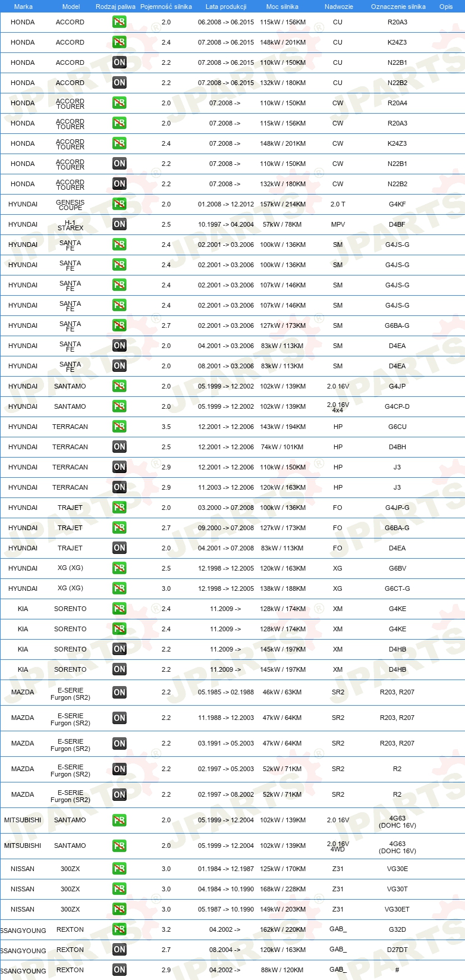Click production years 05.1985 -> 02.1988
Screen dimensions: 465x980
click(x=226, y=692)
